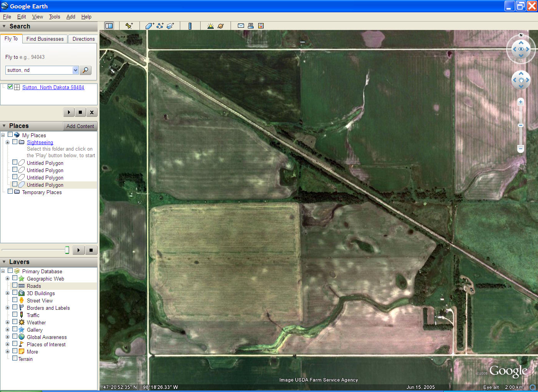The height and width of the screenshot is (392, 538).
Task: Expand the 3D Buildings layer node
Action: [x=7, y=293]
